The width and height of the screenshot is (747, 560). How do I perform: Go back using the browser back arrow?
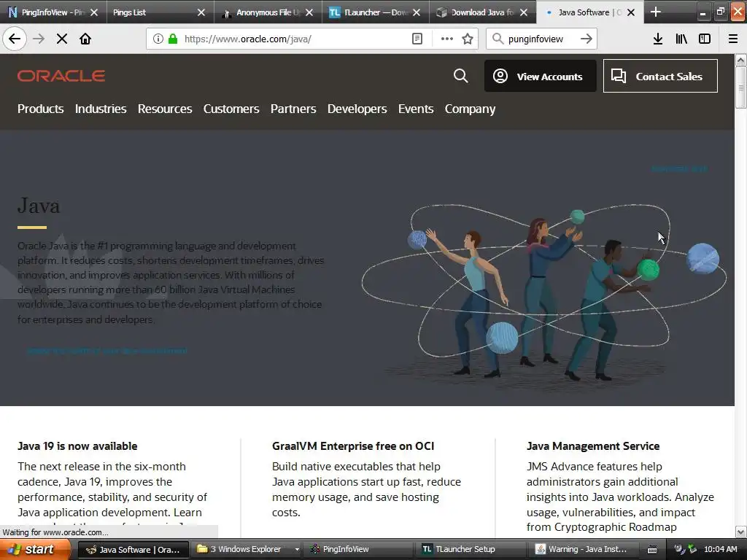pos(15,39)
